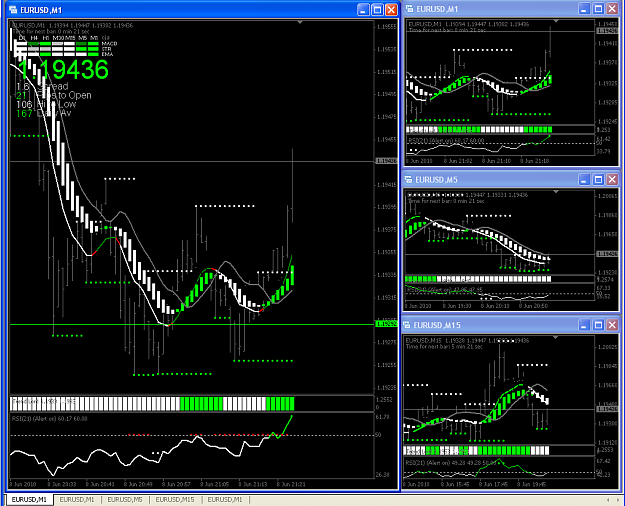Screen dimensions: 625x506
Task: Click the EMA row label in the trend panel
Action: pyautogui.click(x=107, y=54)
